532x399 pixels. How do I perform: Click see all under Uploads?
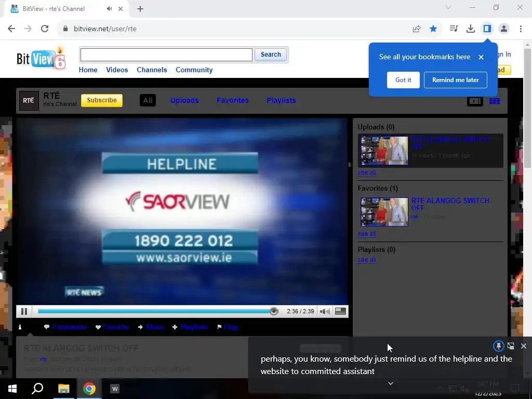(x=367, y=172)
